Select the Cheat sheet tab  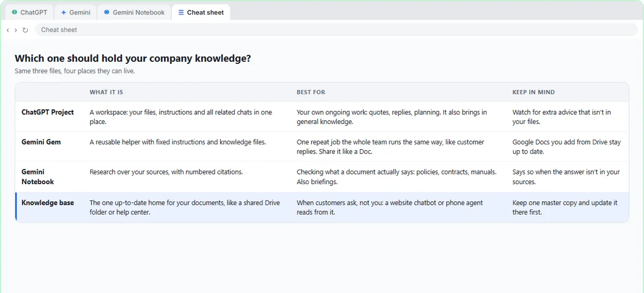[201, 12]
